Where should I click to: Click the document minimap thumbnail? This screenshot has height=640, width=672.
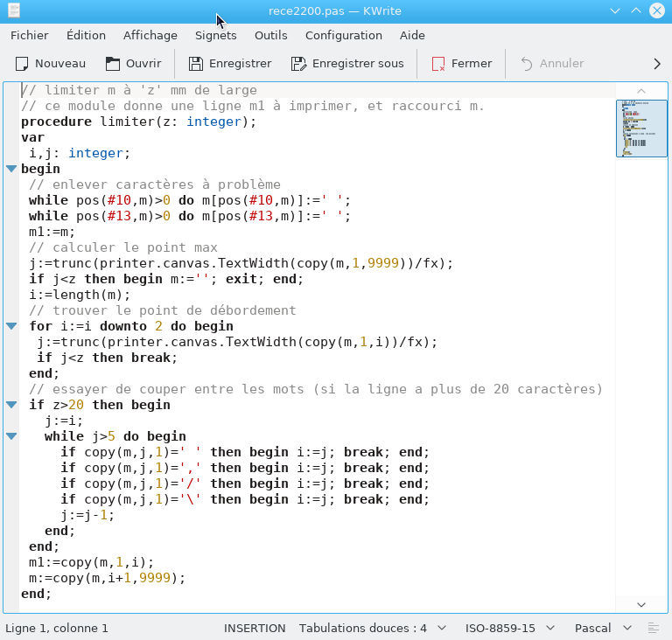(x=641, y=129)
